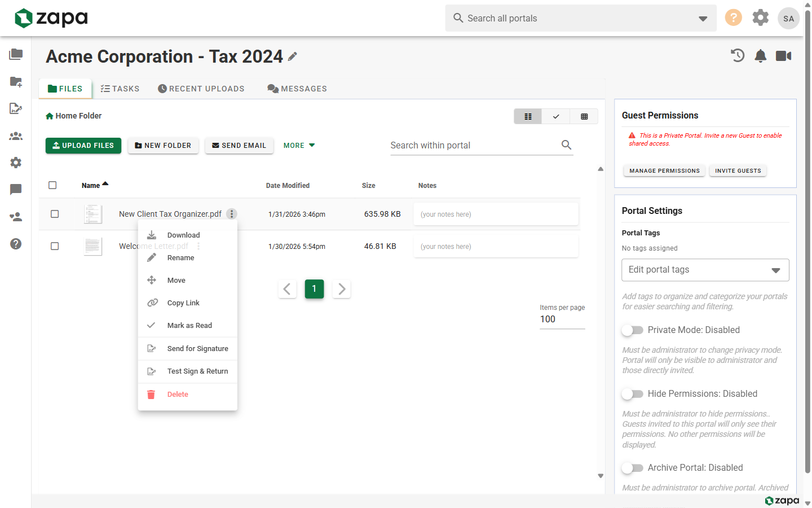Toggle Hide Permissions switch
The image size is (812, 508).
coord(632,393)
